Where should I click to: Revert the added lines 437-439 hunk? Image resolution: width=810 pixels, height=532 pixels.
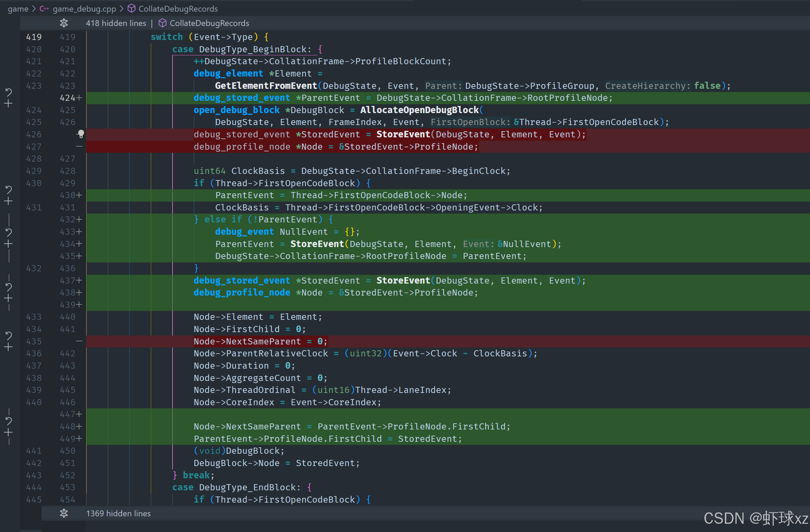coord(9,287)
